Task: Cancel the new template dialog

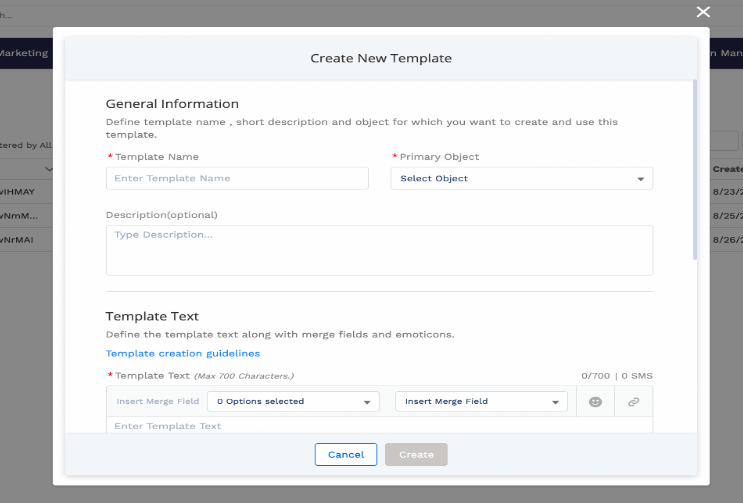Action: [346, 454]
